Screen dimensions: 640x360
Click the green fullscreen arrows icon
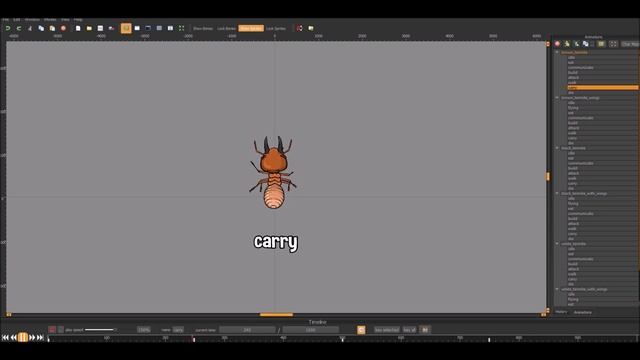point(181,28)
